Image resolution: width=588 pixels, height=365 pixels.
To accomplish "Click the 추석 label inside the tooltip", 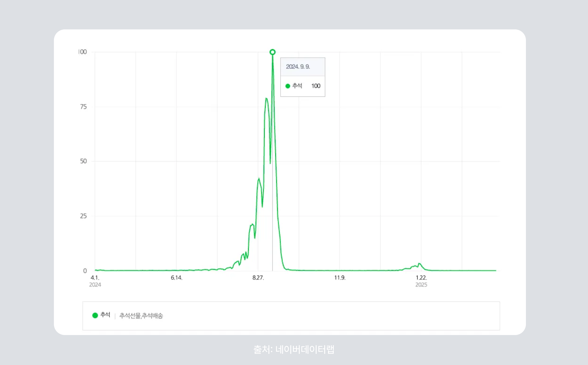I will (x=297, y=86).
